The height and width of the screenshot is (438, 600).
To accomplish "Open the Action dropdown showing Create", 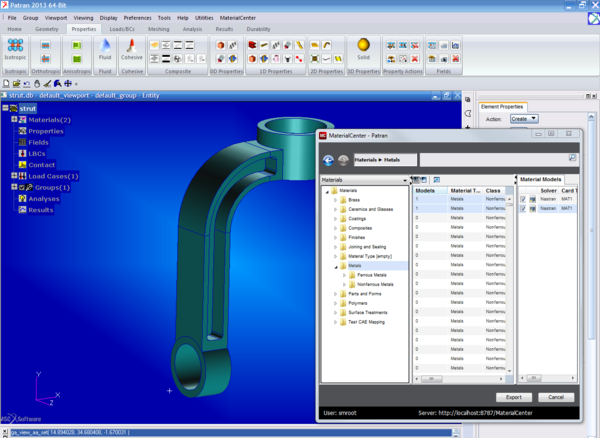I will [524, 118].
